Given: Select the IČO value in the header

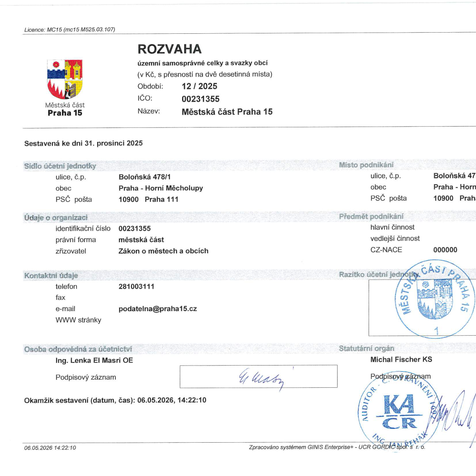Looking at the screenshot, I should tap(201, 99).
